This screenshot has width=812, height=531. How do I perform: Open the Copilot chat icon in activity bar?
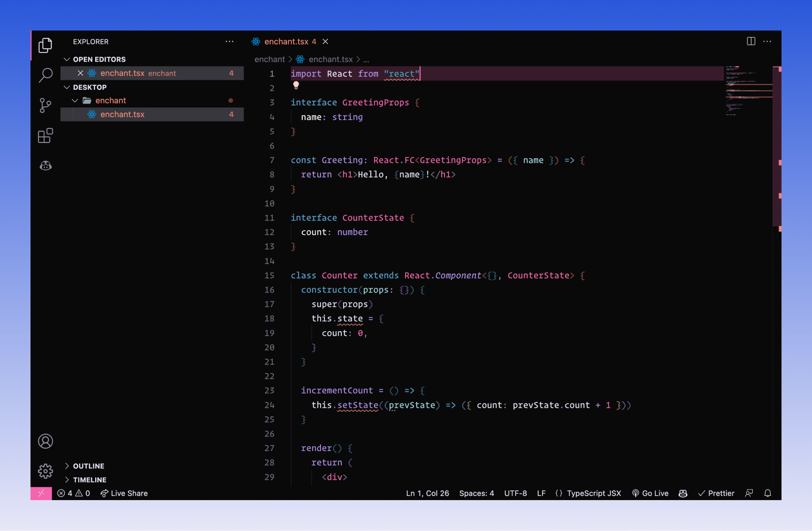click(45, 166)
